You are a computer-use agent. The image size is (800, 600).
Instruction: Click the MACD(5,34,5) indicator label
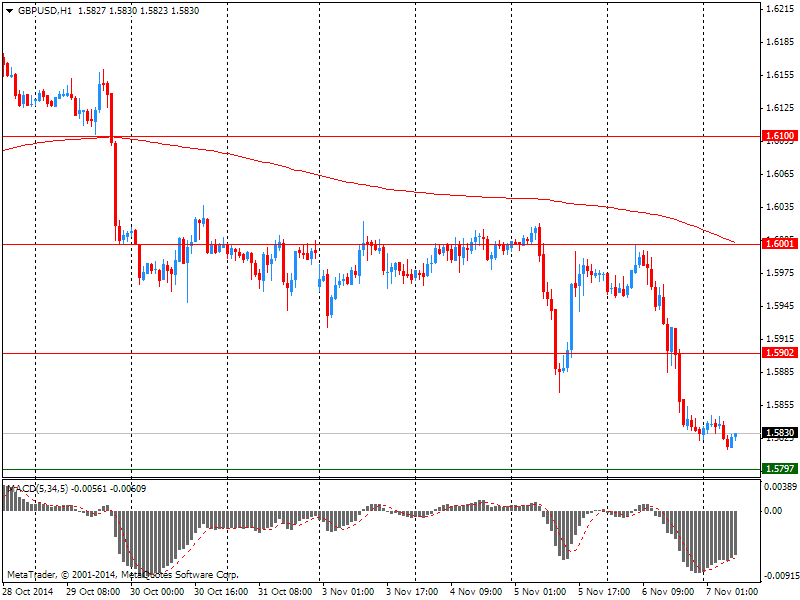point(37,489)
